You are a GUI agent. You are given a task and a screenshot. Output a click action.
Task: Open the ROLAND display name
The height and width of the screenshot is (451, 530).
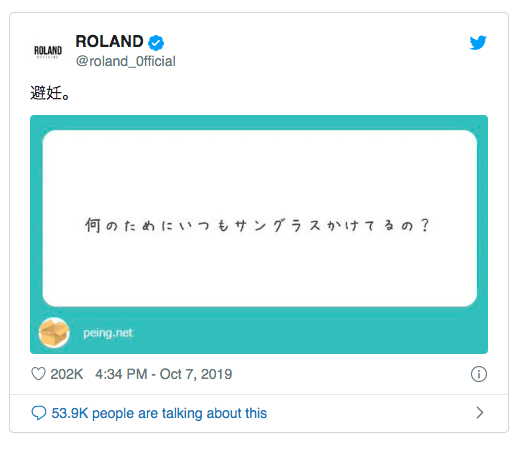click(x=109, y=42)
